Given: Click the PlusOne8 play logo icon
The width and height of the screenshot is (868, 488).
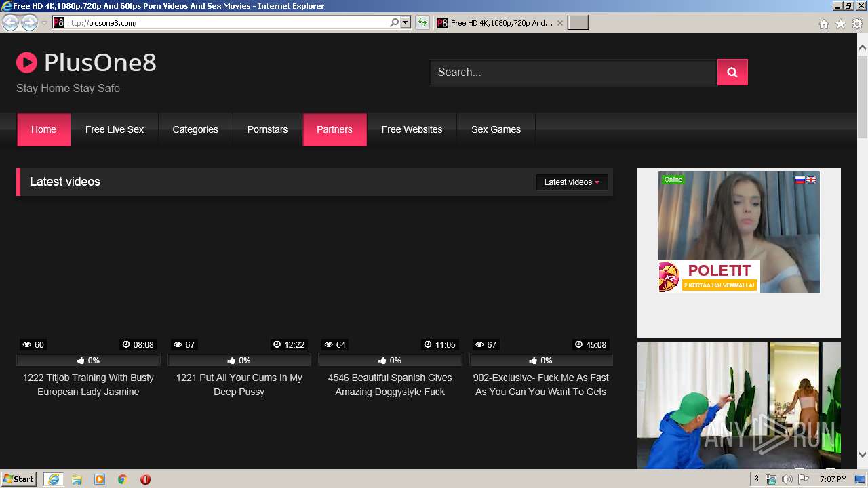Looking at the screenshot, I should (x=26, y=62).
